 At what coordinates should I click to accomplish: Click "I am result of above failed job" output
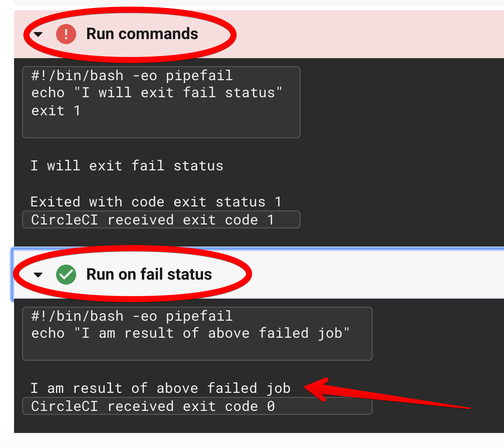(x=160, y=388)
